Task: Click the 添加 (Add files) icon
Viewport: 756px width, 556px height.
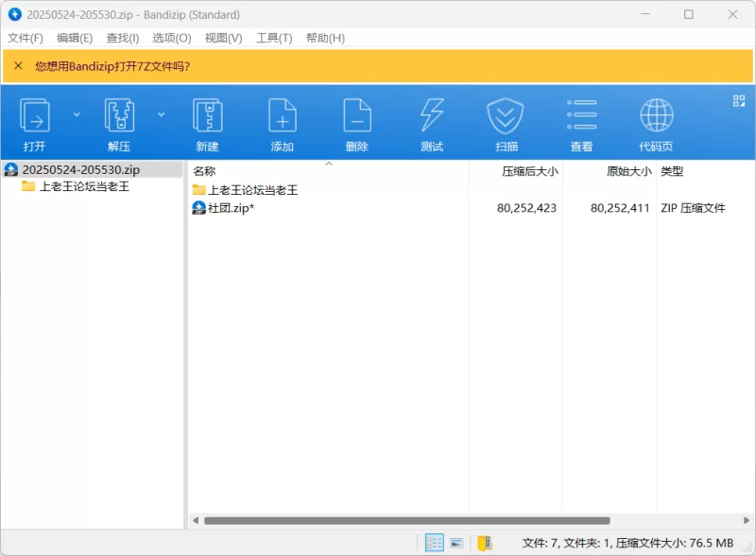Action: (282, 115)
